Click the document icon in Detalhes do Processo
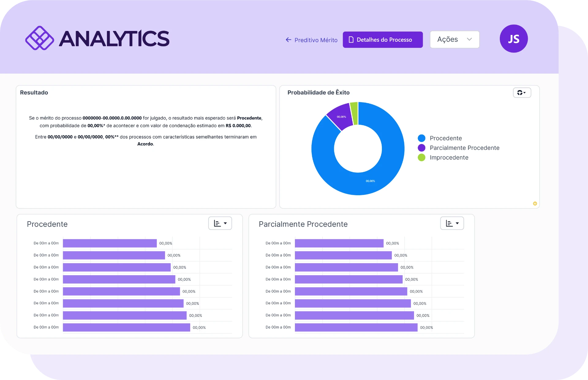This screenshot has width=588, height=380. coord(351,40)
